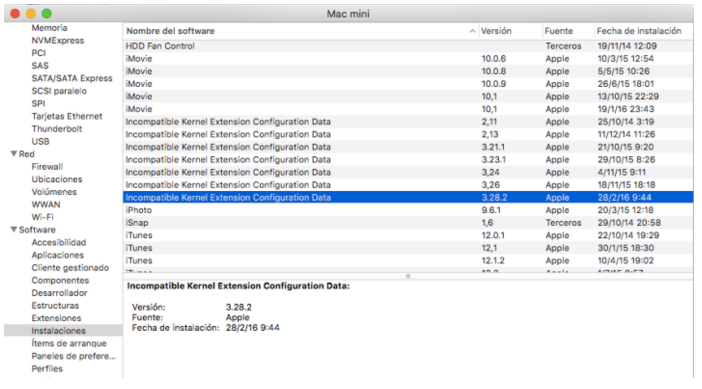This screenshot has width=702, height=389.
Task: Select WWAN in the sidebar
Action: coord(46,204)
